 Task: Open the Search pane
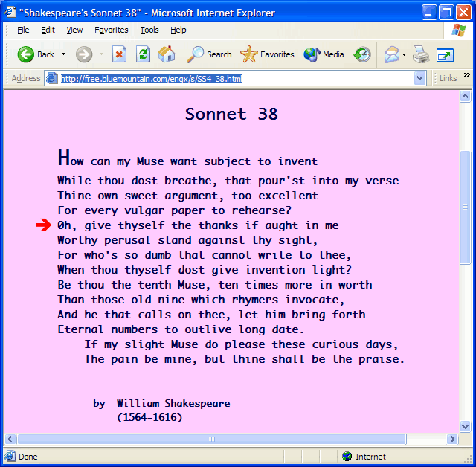pyautogui.click(x=209, y=54)
